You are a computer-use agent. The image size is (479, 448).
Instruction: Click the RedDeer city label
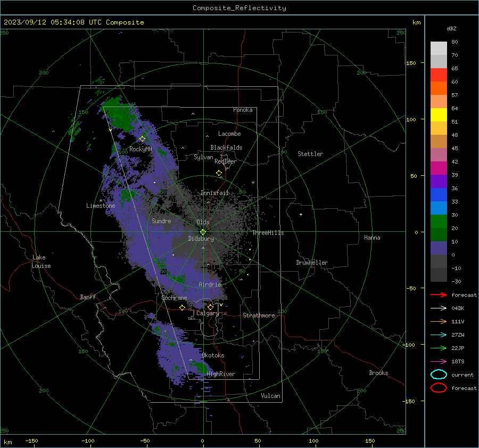[x=226, y=161]
